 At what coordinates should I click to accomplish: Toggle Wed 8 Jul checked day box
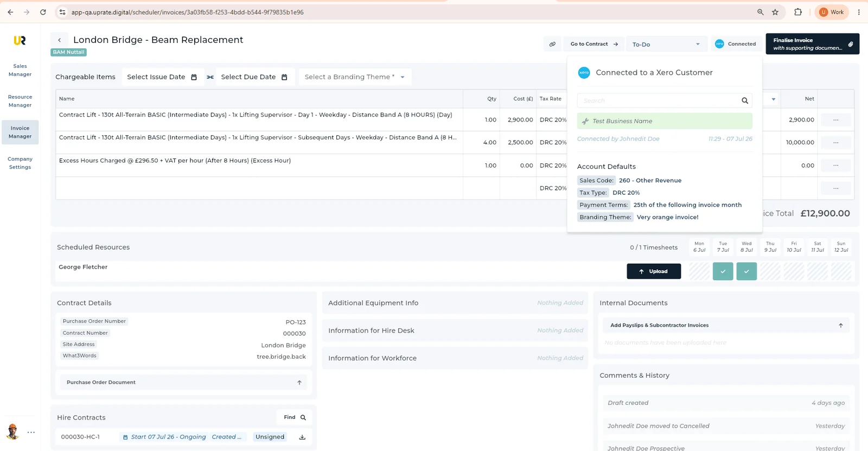pyautogui.click(x=746, y=271)
